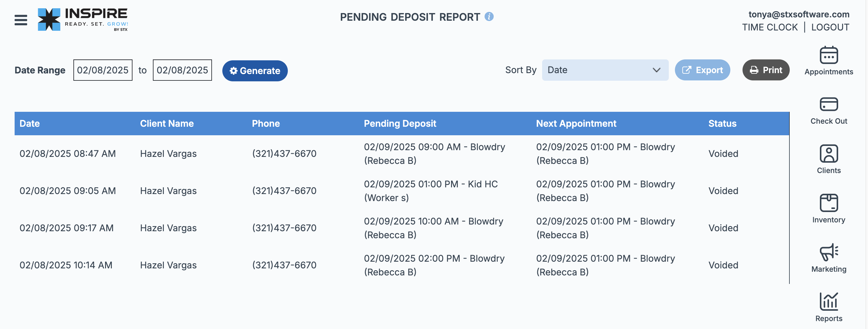Open the Inventory box icon
This screenshot has width=868, height=329.
(829, 203)
